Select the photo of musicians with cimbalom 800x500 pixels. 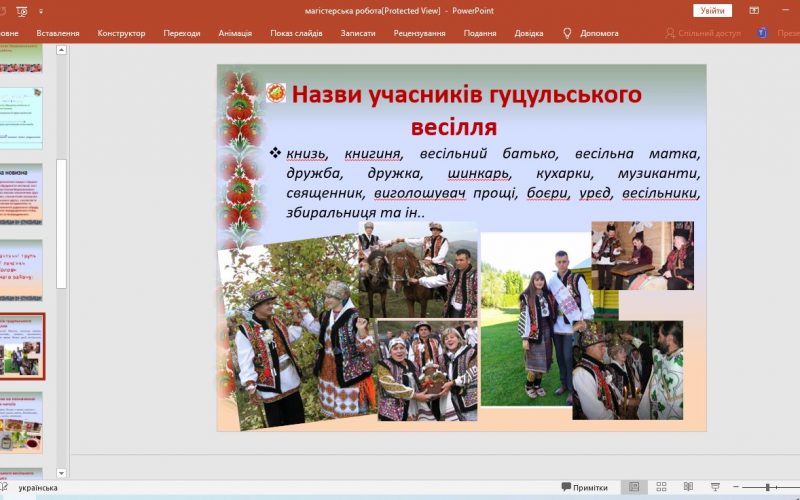642,255
